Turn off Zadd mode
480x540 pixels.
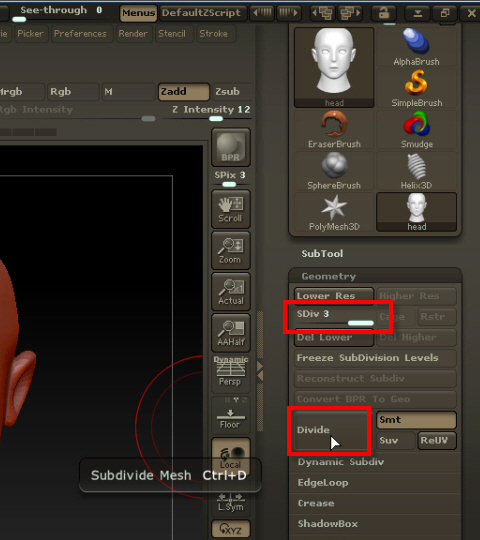tap(184, 92)
